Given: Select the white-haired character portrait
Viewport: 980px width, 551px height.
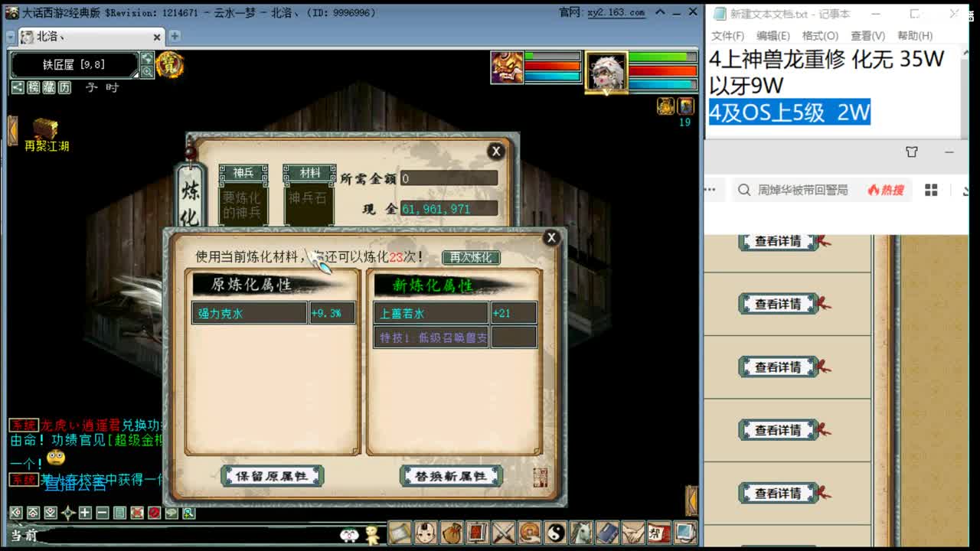Looking at the screenshot, I should (606, 70).
